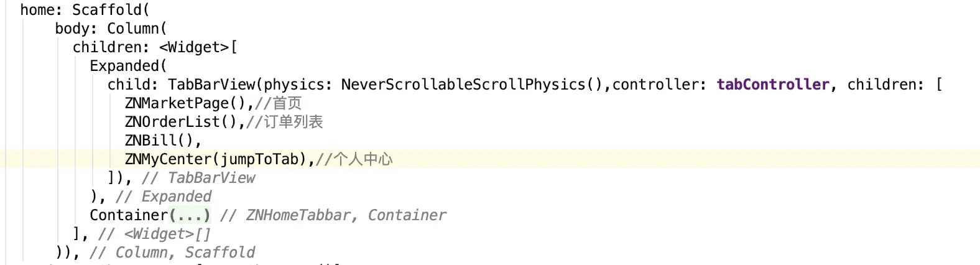Click the <Widget>[ type annotation
The height and width of the screenshot is (265, 980).
click(198, 47)
